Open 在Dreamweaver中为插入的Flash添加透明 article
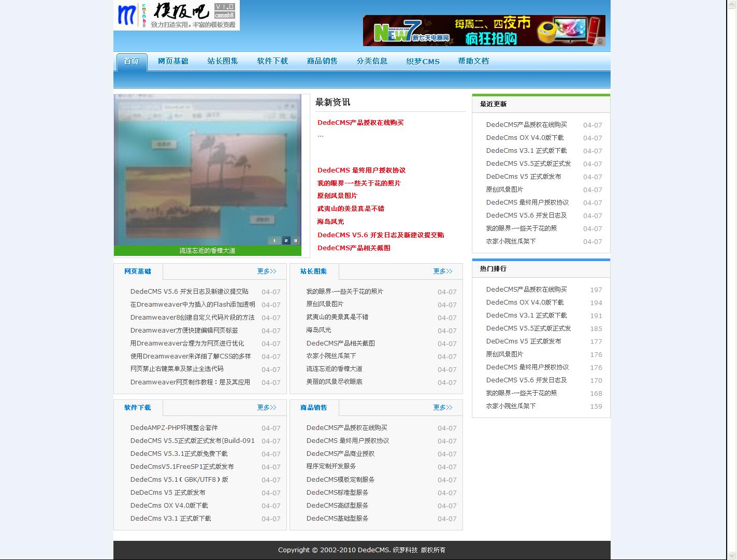This screenshot has width=737, height=560. click(193, 305)
